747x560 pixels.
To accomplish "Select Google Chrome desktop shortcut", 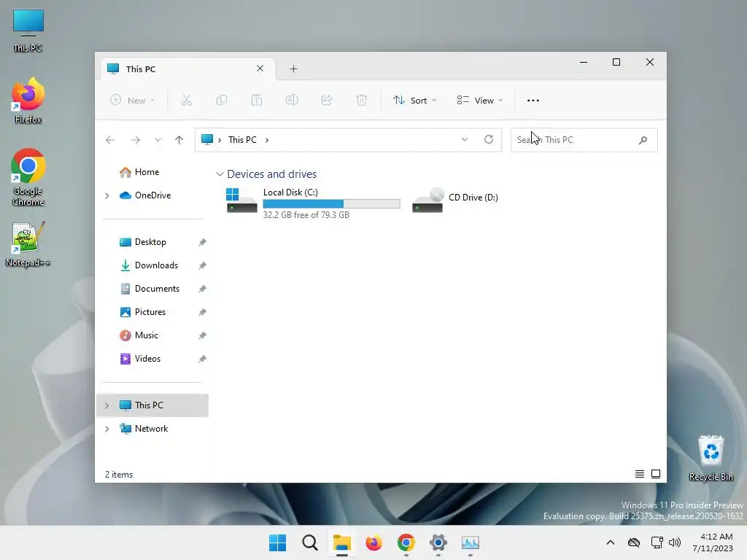I will (x=28, y=178).
